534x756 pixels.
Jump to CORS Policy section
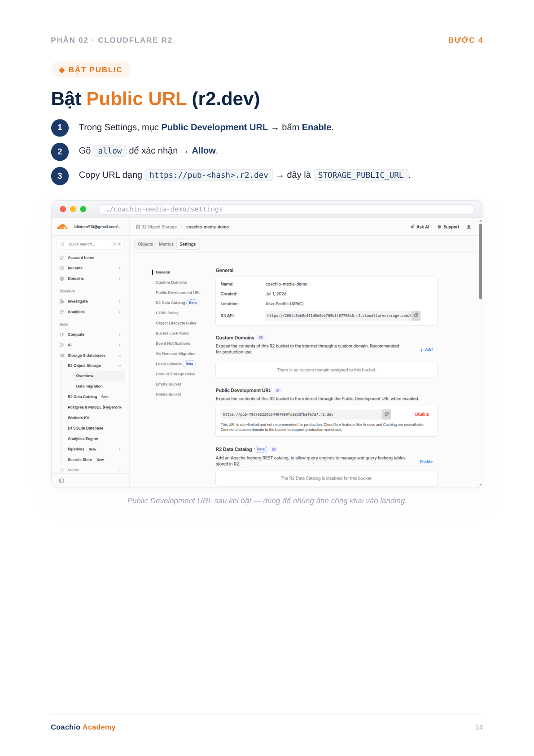tap(167, 313)
